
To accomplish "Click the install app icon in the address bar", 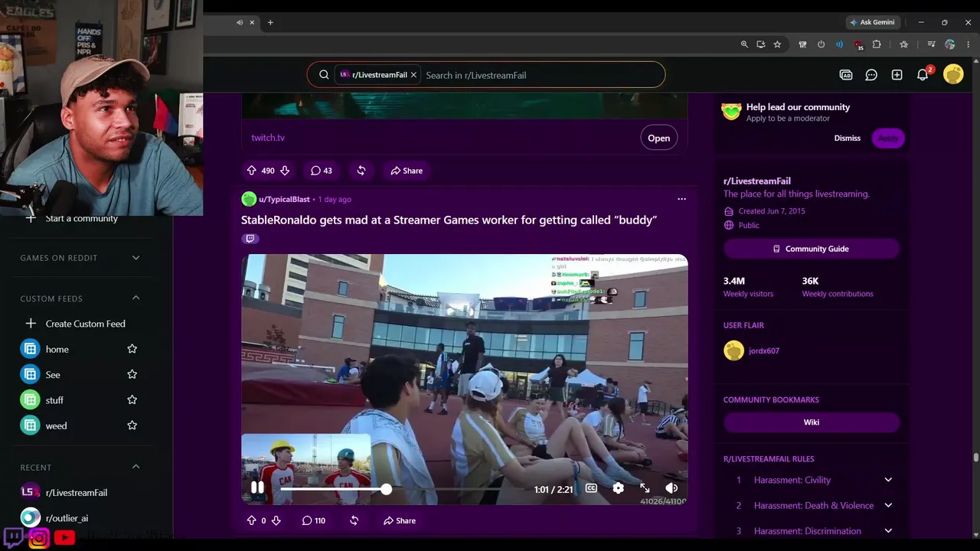I will click(760, 44).
